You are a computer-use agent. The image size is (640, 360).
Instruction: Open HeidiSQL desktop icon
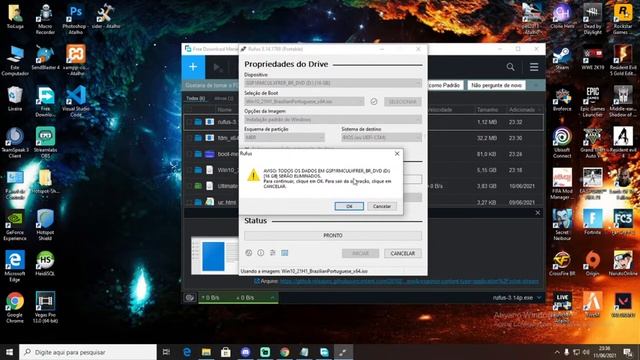tap(45, 264)
